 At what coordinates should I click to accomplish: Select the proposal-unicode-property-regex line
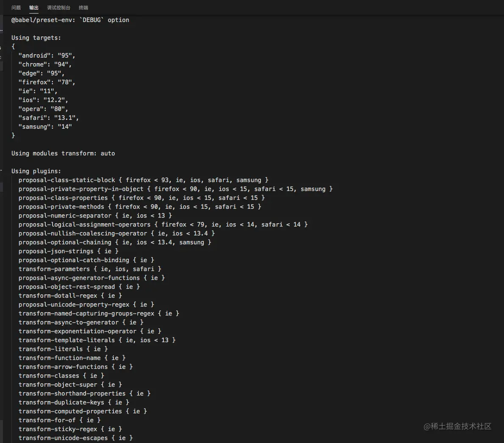point(86,305)
